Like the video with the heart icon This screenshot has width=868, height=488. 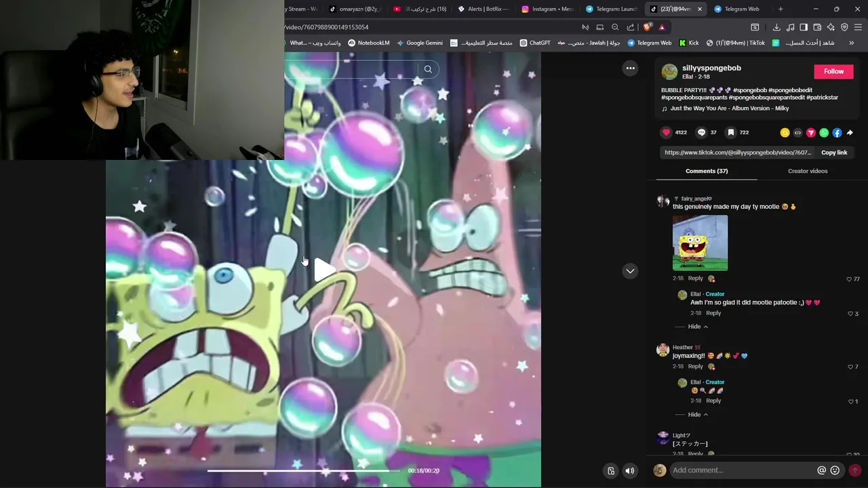click(667, 133)
